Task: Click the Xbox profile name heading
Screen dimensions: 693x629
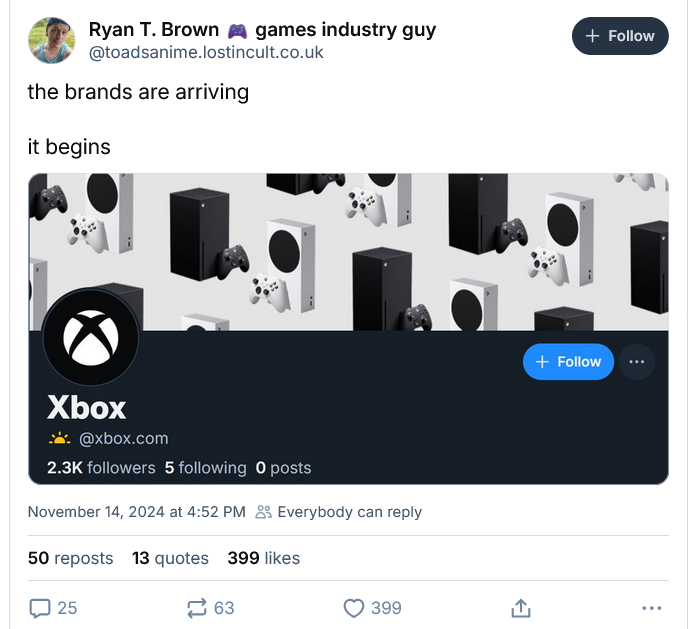Action: [87, 408]
